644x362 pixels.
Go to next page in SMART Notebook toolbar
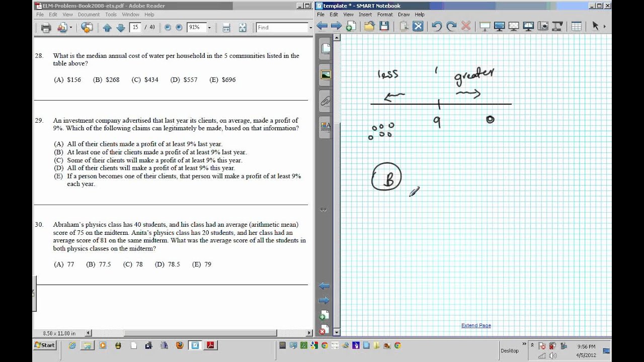(336, 26)
